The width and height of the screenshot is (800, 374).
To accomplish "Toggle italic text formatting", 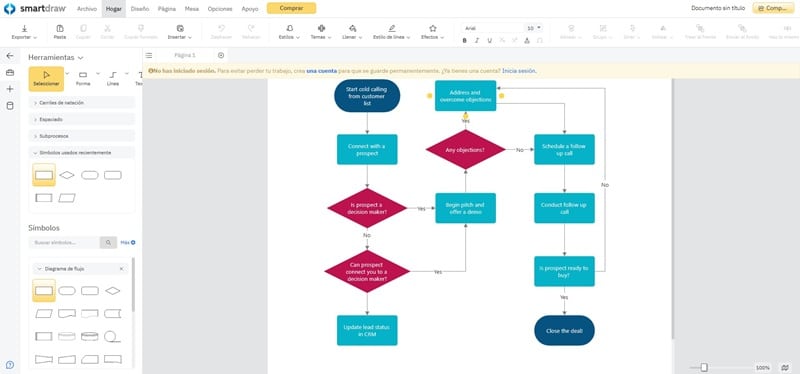I will coord(477,40).
